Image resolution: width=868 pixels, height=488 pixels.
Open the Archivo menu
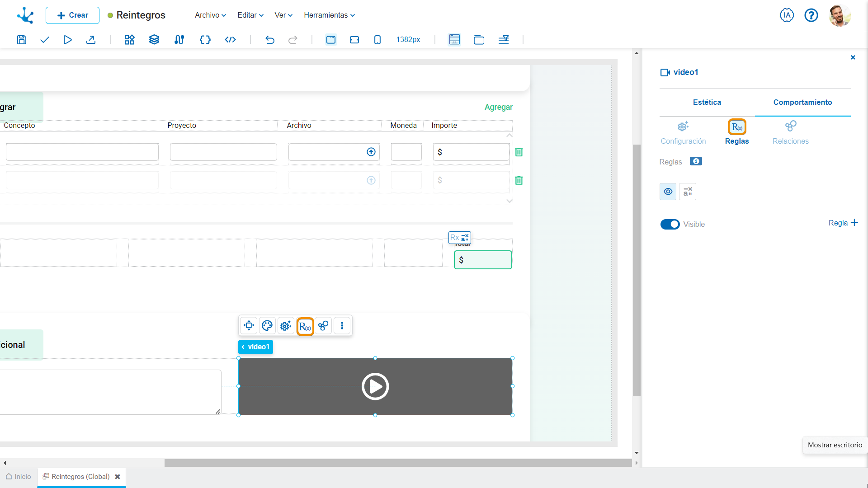210,15
